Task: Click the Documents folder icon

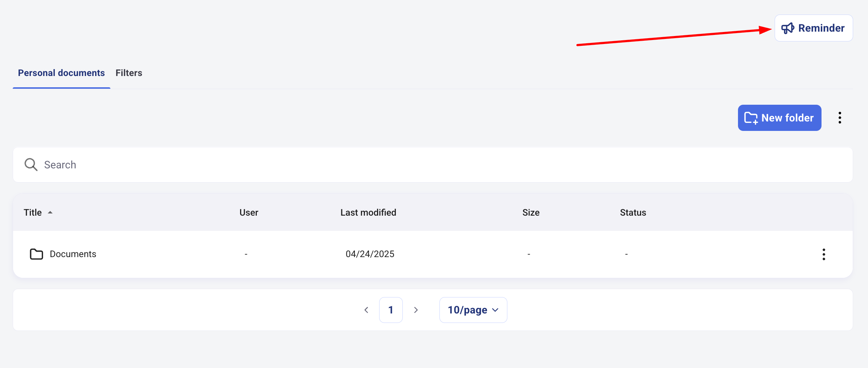Action: pos(36,254)
